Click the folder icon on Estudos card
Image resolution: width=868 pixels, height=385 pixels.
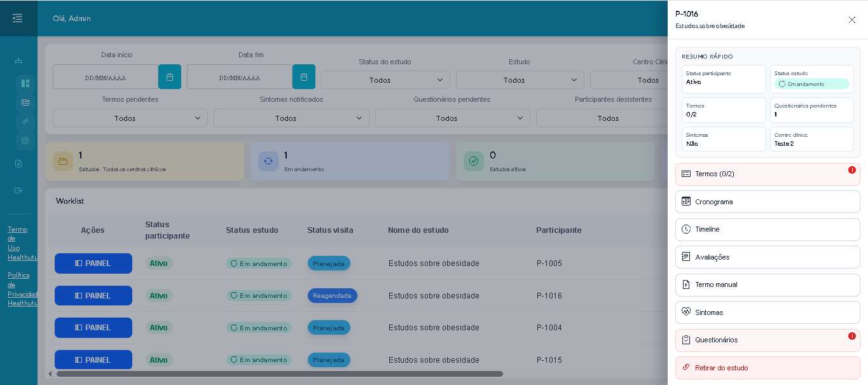(x=63, y=161)
